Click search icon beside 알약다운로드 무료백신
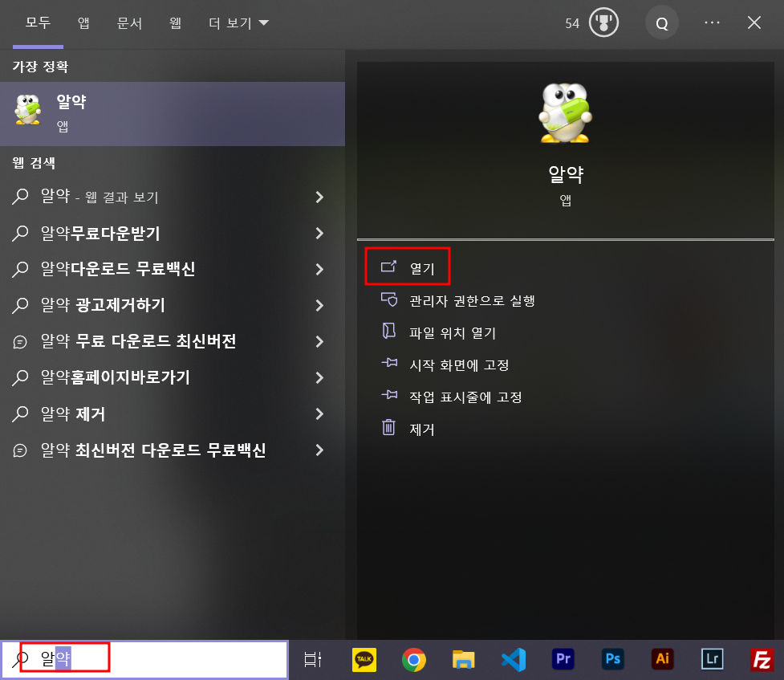784x680 pixels. click(x=20, y=269)
